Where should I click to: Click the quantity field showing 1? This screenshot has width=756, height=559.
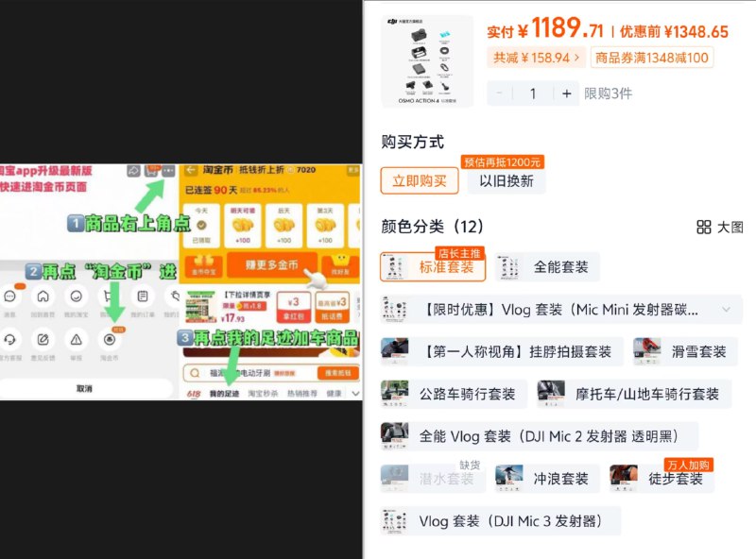pos(533,93)
